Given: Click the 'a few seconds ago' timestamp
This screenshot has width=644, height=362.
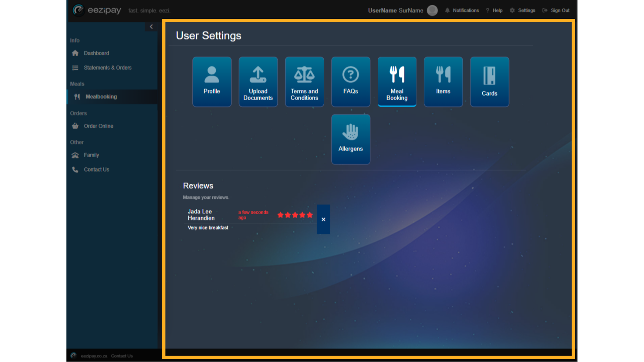Looking at the screenshot, I should click(x=253, y=215).
